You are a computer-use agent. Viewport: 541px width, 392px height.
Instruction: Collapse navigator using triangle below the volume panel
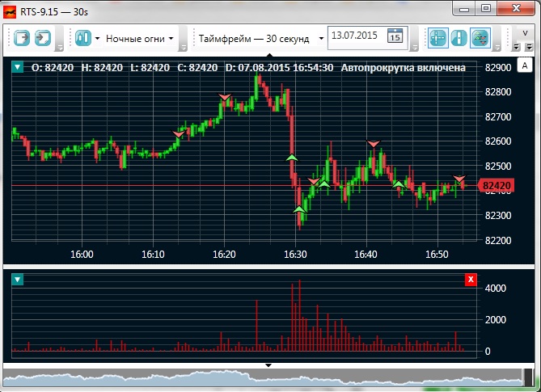(268, 365)
